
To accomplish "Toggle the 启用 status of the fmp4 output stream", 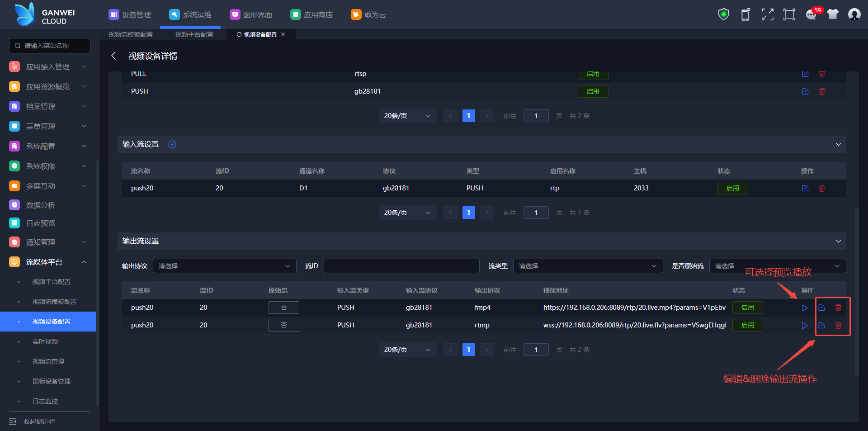I will (747, 308).
